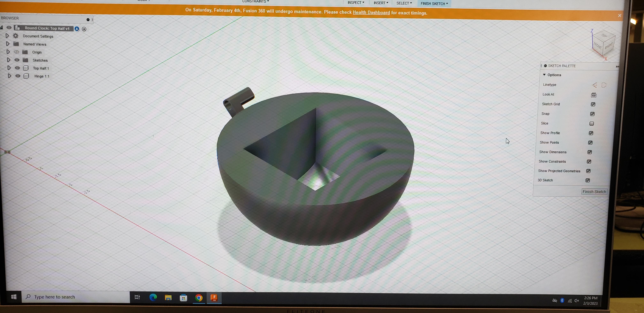Expand the Sketches folder
Viewport: 644px width, 313px height.
[8, 60]
